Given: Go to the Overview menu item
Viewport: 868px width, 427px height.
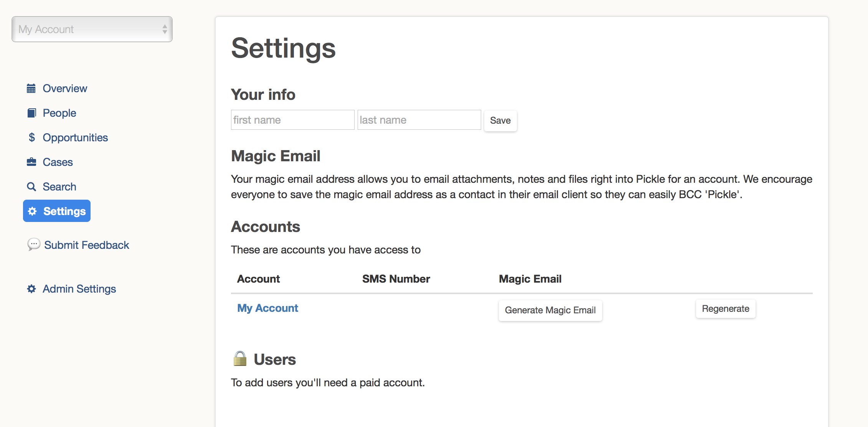Looking at the screenshot, I should point(65,89).
